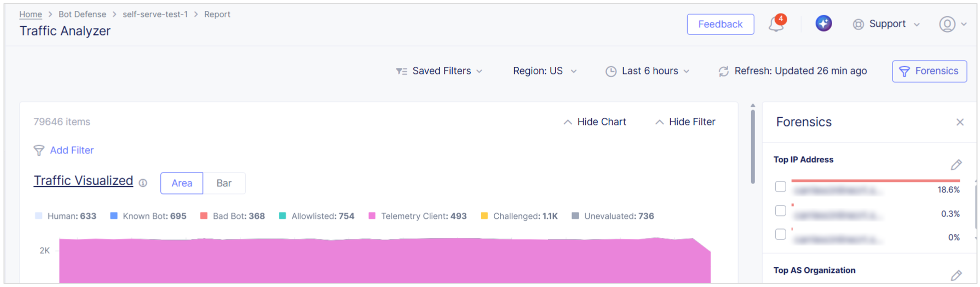Screen dimensions: 980x287
Task: Collapse the chart with Hide Chart
Action: pyautogui.click(x=594, y=122)
